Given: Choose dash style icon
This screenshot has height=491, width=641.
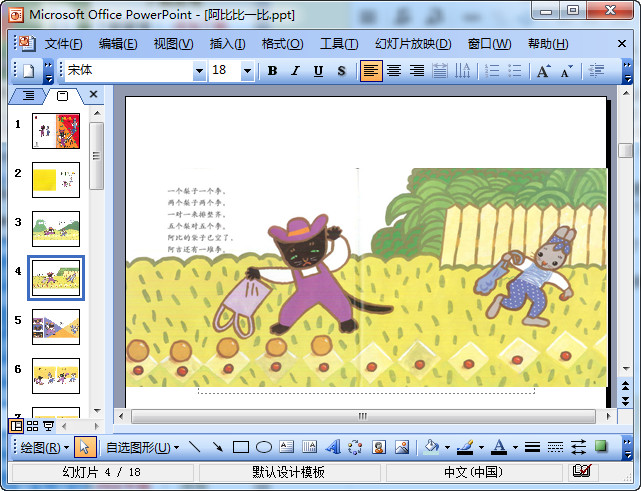Looking at the screenshot, I should point(555,447).
